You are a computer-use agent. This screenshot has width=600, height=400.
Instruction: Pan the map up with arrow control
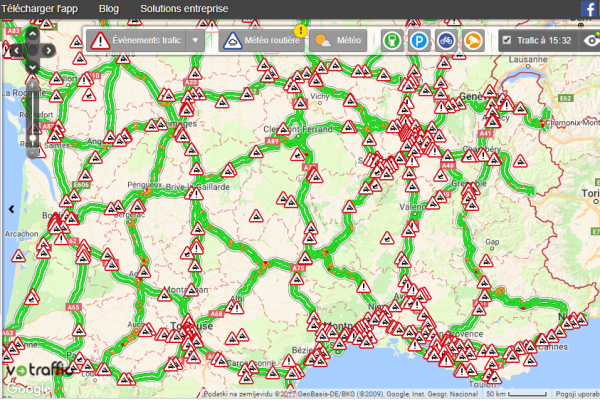pos(33,34)
